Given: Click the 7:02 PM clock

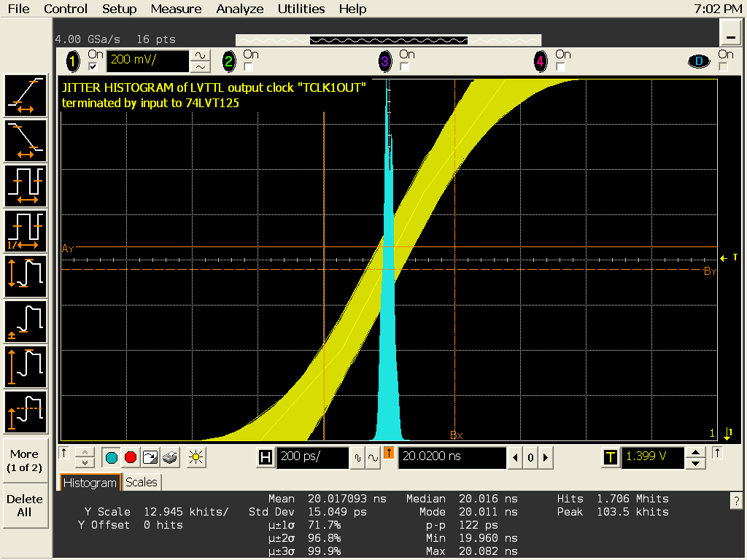Looking at the screenshot, I should (718, 9).
